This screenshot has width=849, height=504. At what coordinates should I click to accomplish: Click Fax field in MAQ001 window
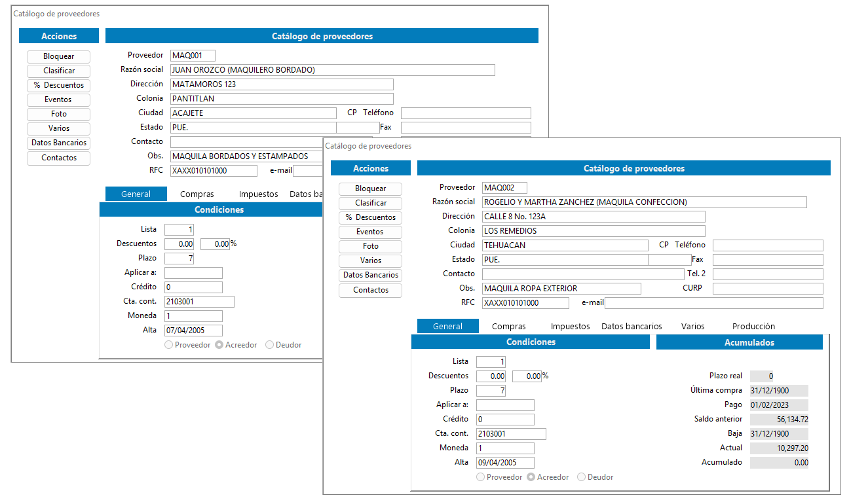click(x=466, y=128)
